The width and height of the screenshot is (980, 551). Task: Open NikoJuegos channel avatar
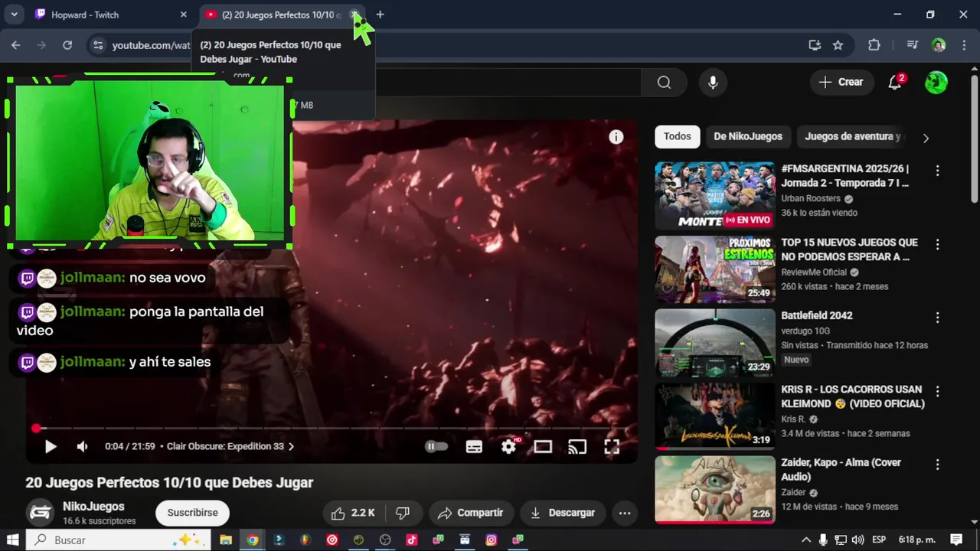(x=41, y=513)
